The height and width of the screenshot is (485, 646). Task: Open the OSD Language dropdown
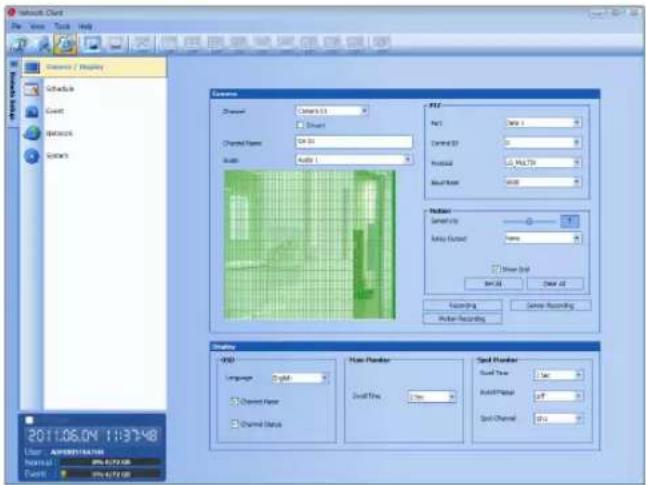(300, 378)
